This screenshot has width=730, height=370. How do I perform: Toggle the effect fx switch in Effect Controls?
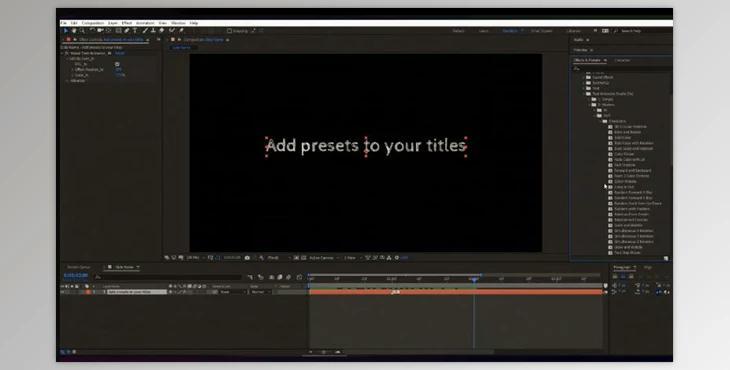pyautogui.click(x=68, y=53)
